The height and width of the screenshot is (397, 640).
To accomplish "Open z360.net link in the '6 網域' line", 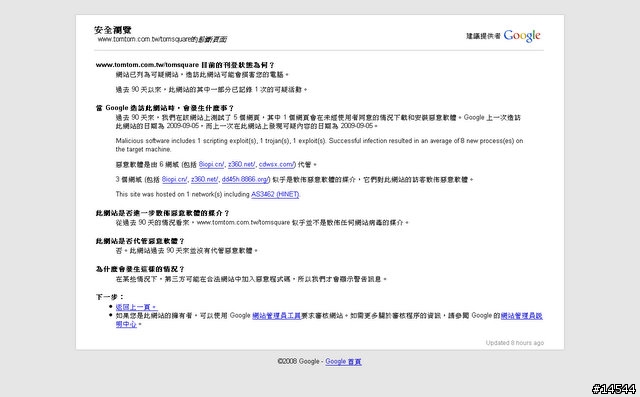I will [x=242, y=164].
